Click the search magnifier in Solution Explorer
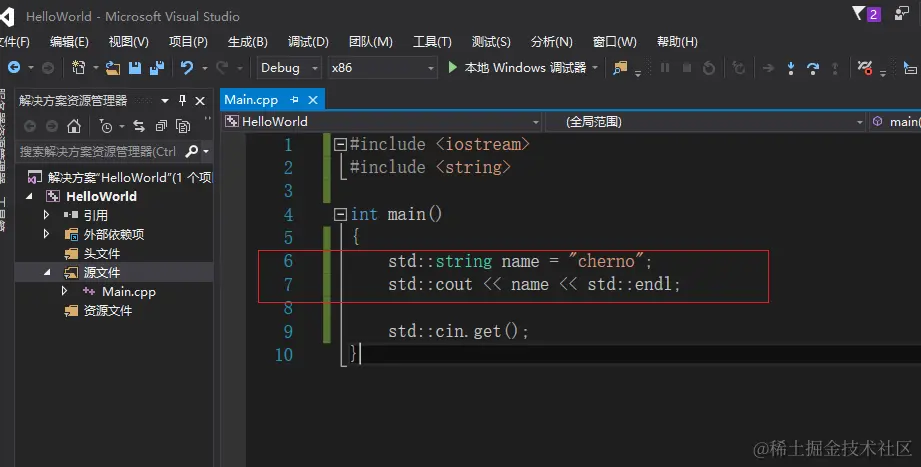 [x=191, y=152]
